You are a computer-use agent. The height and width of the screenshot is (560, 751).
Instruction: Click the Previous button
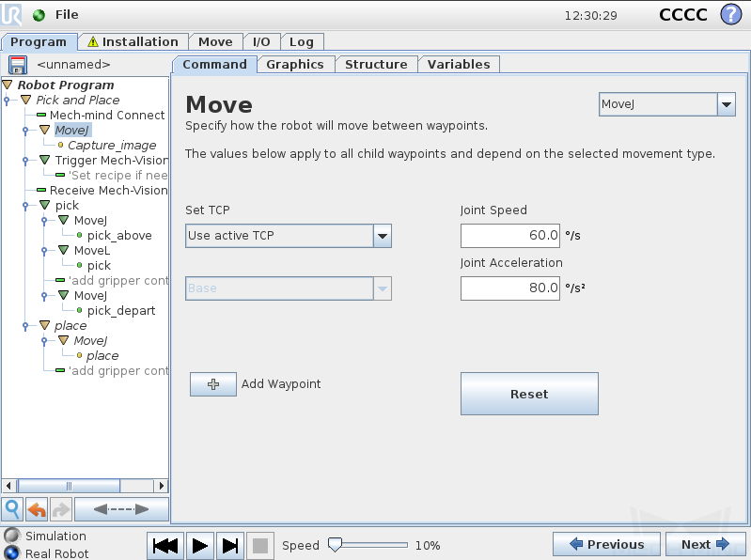point(606,545)
